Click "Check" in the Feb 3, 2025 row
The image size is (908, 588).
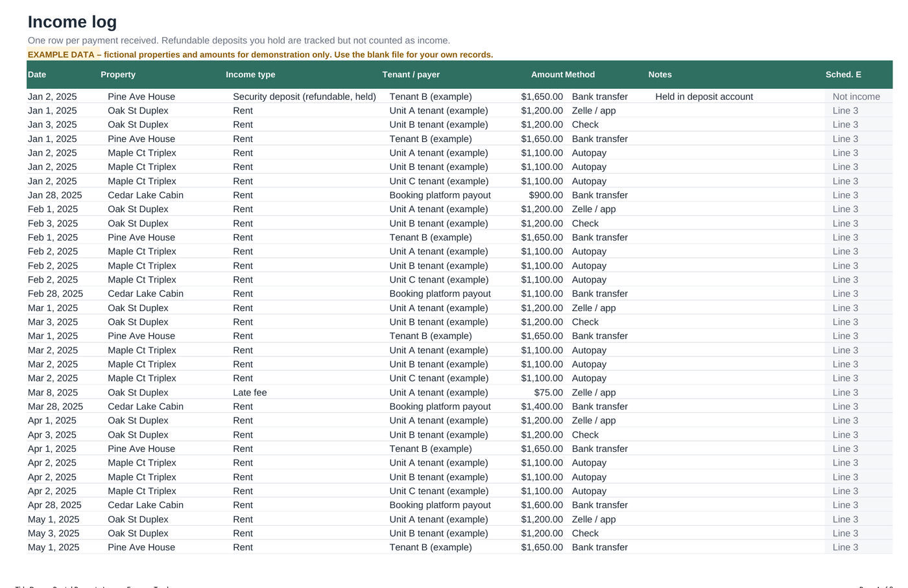pyautogui.click(x=585, y=224)
